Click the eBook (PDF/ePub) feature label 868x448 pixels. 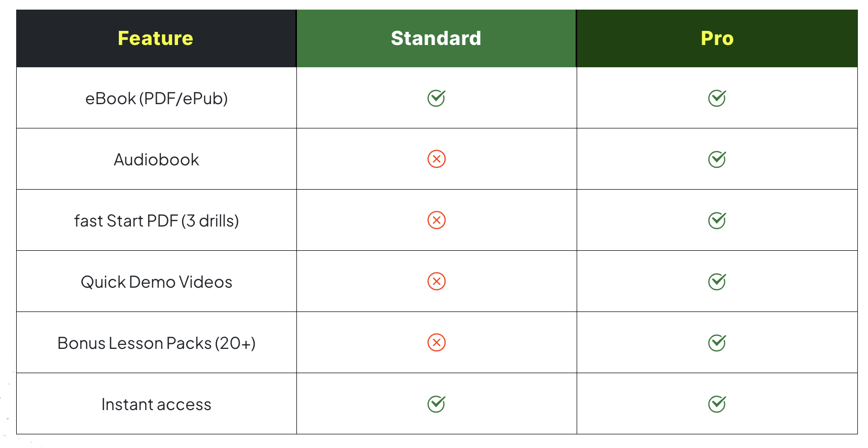156,99
